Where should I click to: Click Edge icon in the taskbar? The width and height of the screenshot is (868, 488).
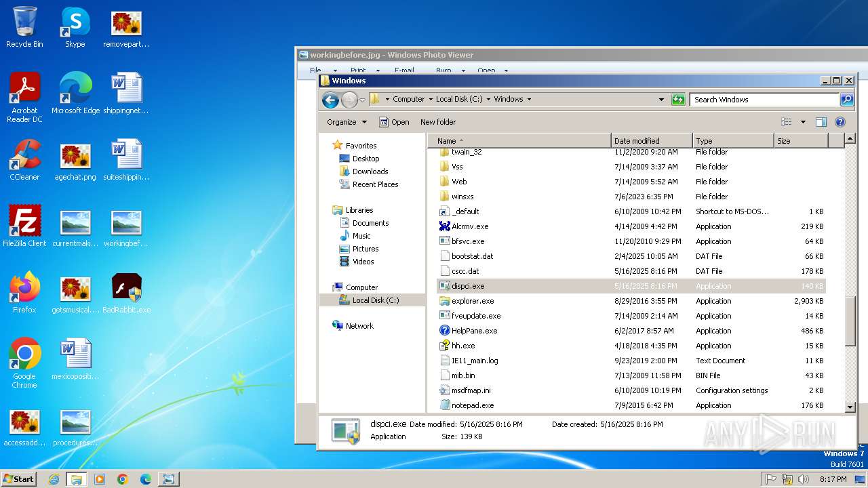coord(146,479)
